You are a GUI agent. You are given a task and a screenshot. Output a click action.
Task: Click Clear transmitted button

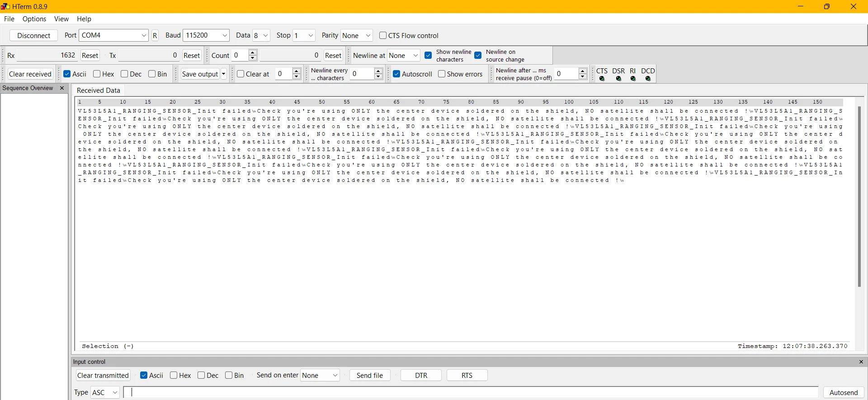tap(103, 375)
